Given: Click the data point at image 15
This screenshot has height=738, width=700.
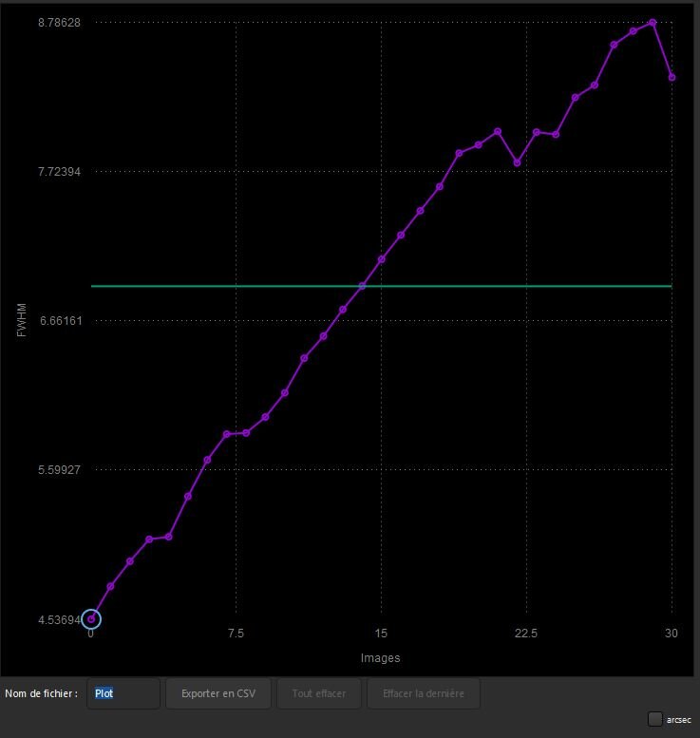Looking at the screenshot, I should [x=381, y=259].
